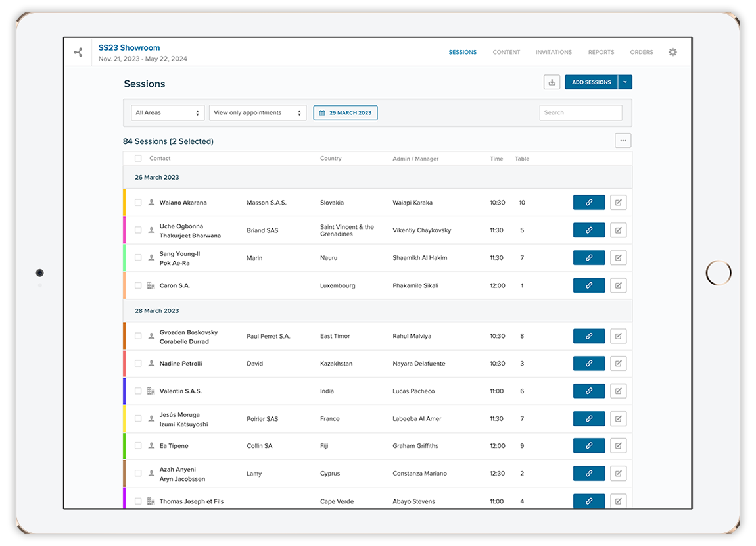This screenshot has height=546, width=756.
Task: Click pink color bar of Uche Ogbonna row
Action: (x=124, y=230)
